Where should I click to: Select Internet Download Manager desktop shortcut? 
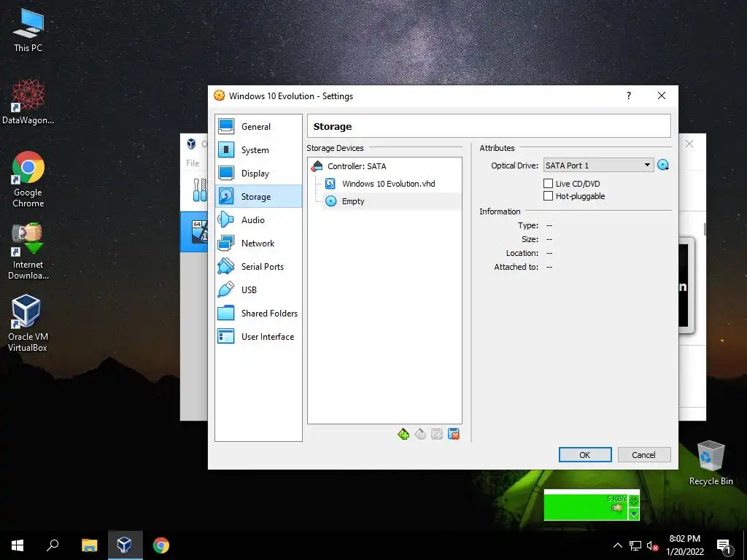(28, 252)
